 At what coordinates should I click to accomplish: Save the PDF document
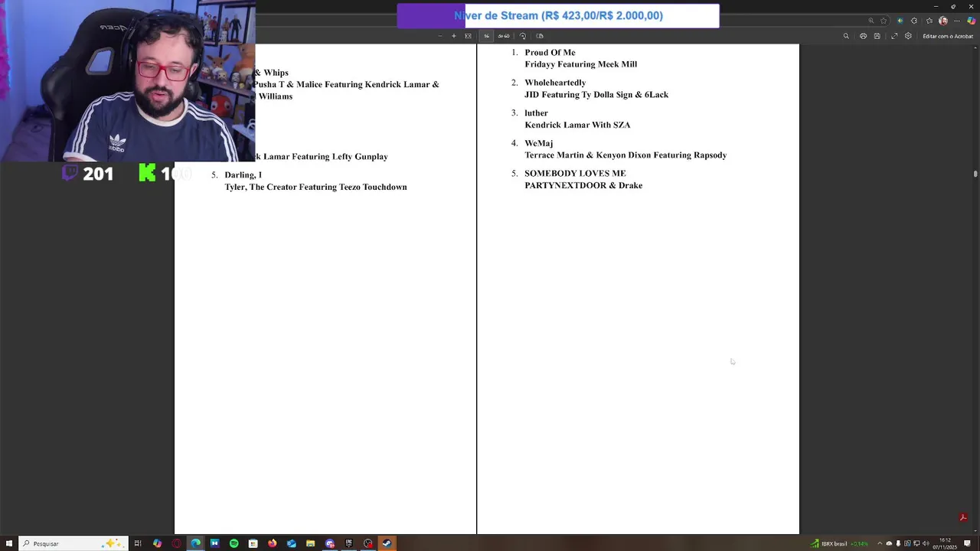pos(877,36)
